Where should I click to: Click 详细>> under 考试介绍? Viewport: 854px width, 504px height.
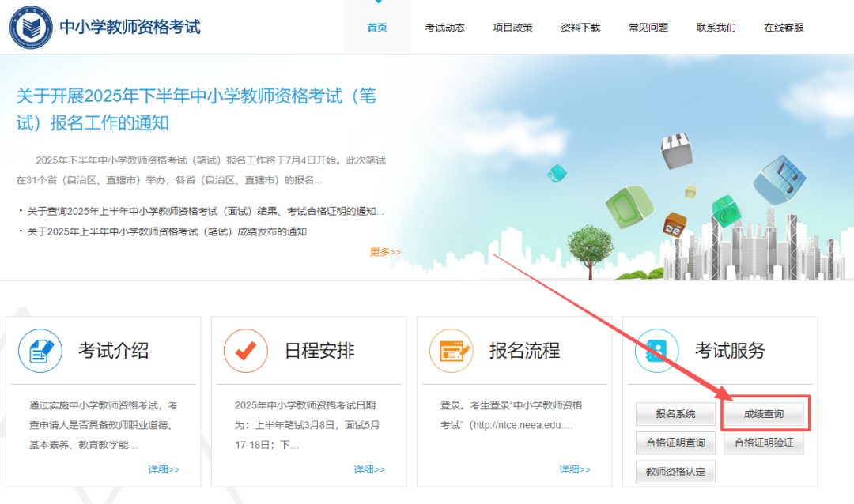click(x=164, y=469)
